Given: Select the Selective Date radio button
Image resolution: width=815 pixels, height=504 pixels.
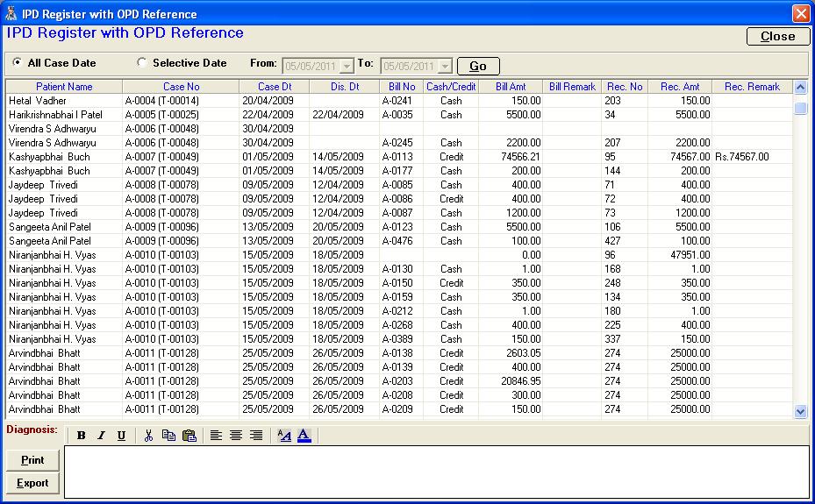Looking at the screenshot, I should [142, 62].
